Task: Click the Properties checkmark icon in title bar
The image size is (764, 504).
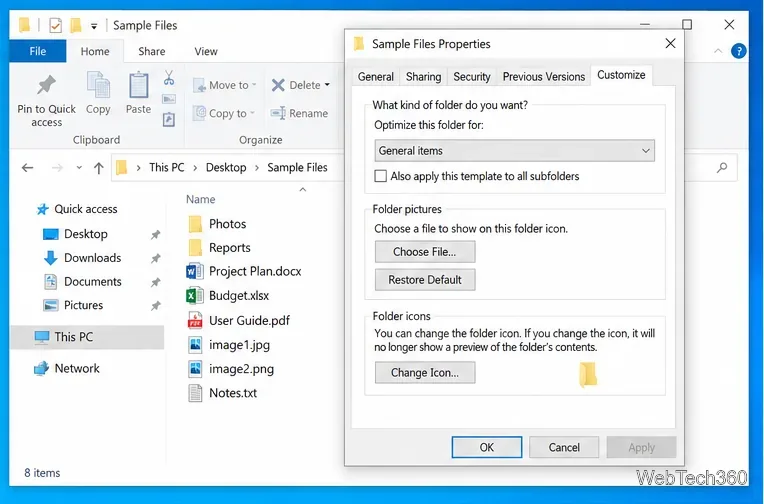Action: 56,25
